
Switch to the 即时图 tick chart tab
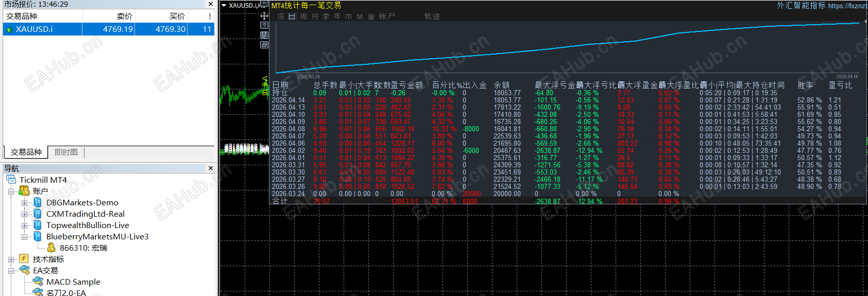(66, 152)
